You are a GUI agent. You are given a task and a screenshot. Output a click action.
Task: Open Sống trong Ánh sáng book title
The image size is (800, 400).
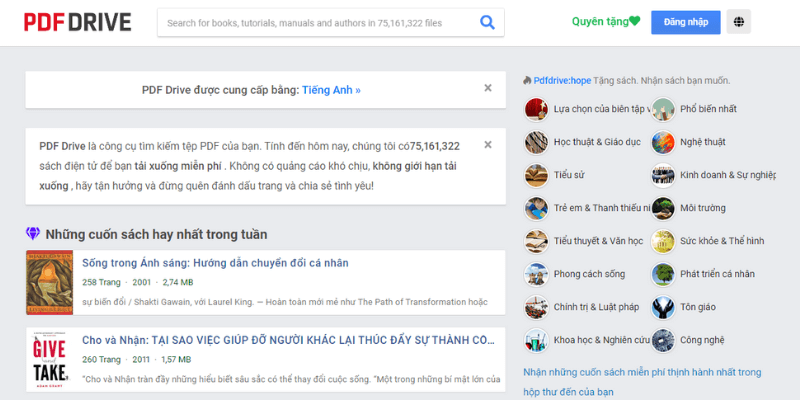(x=215, y=263)
